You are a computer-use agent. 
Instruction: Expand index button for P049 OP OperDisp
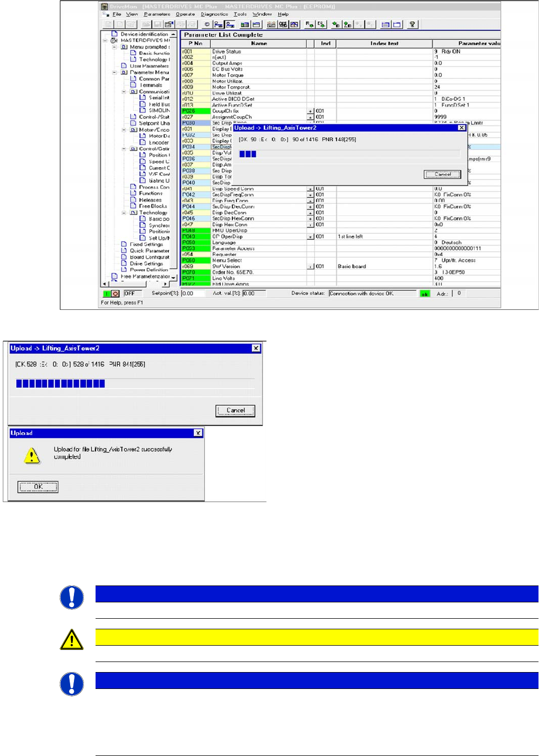(x=310, y=237)
